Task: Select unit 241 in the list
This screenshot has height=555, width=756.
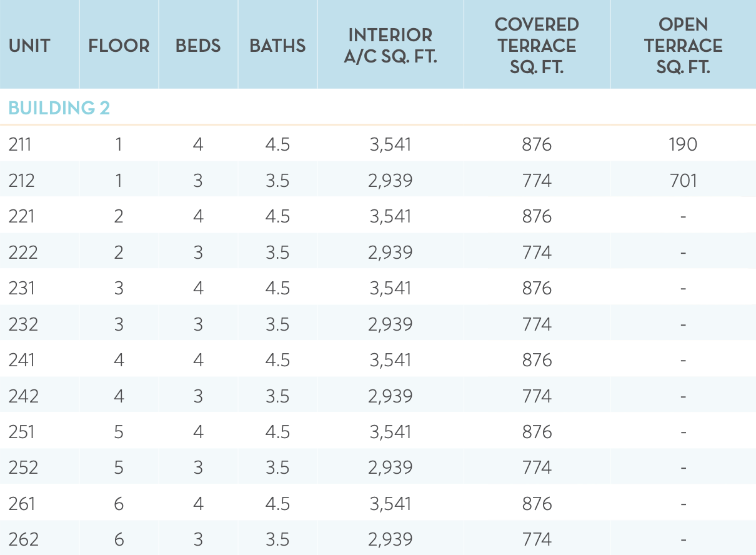Action: (22, 360)
